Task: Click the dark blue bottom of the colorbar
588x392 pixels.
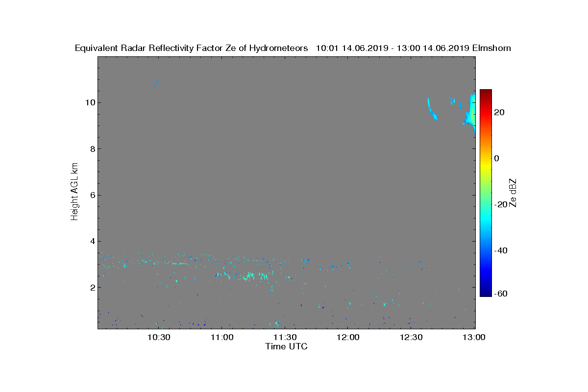Action: [x=486, y=292]
